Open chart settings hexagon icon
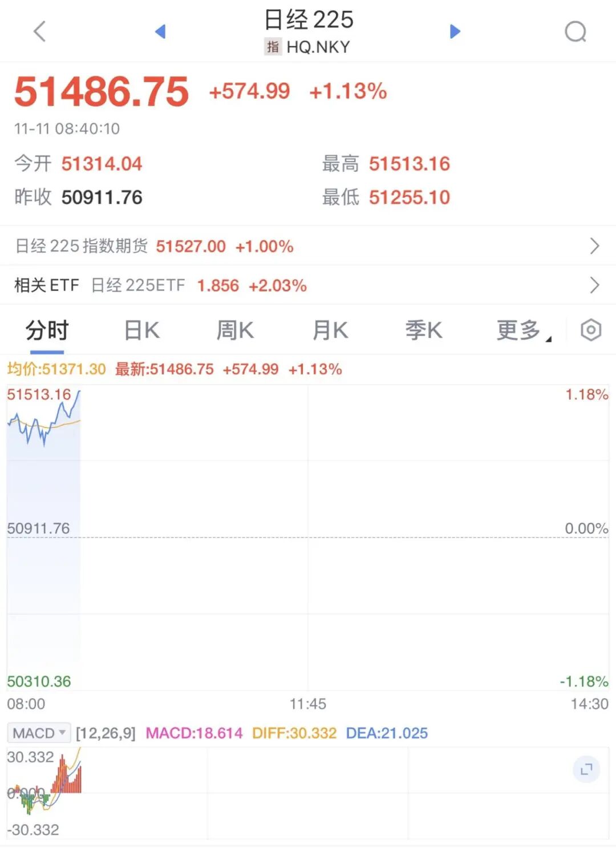The height and width of the screenshot is (856, 616). (591, 330)
